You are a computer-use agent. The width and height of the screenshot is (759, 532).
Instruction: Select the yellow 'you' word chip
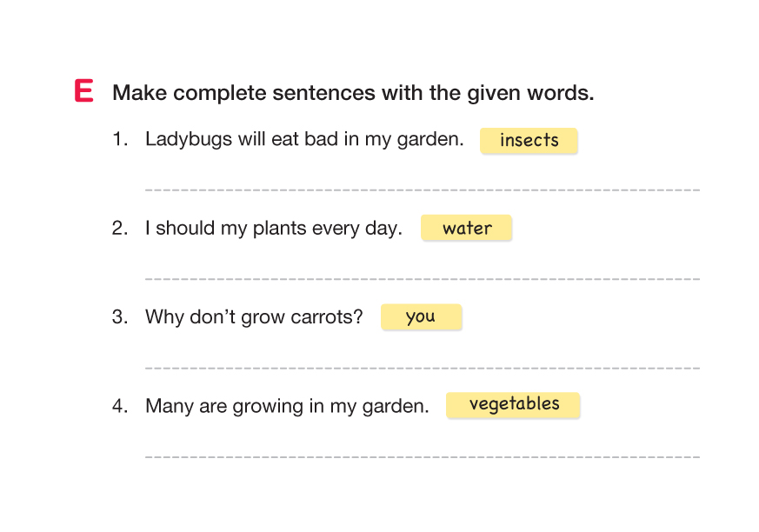[421, 317]
